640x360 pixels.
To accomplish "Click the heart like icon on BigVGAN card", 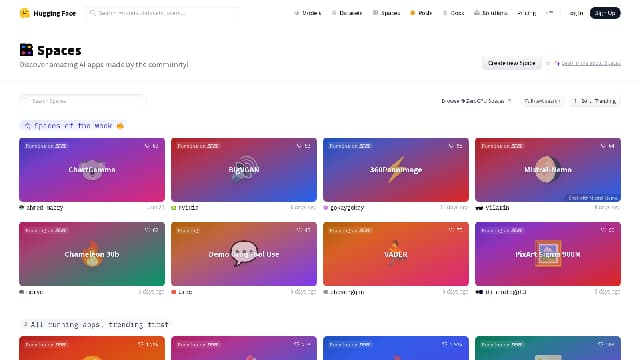I will coord(299,146).
